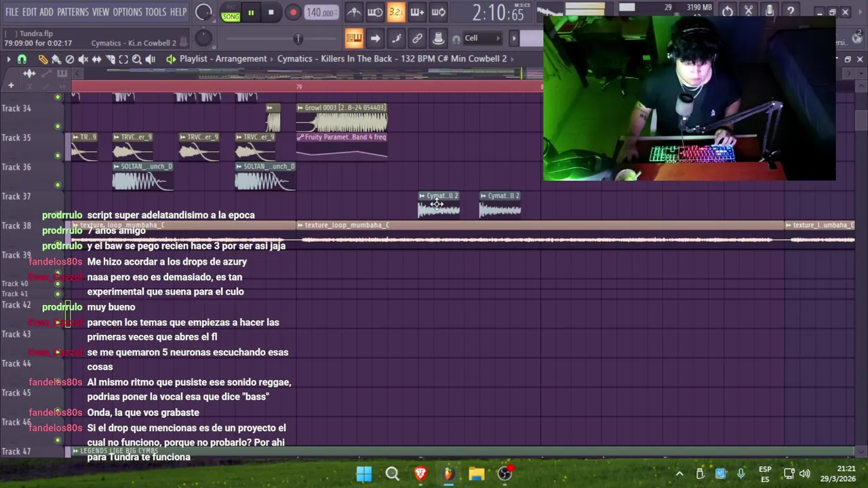
Task: Select the Zoom magnifier tool in playlist
Action: point(137,59)
